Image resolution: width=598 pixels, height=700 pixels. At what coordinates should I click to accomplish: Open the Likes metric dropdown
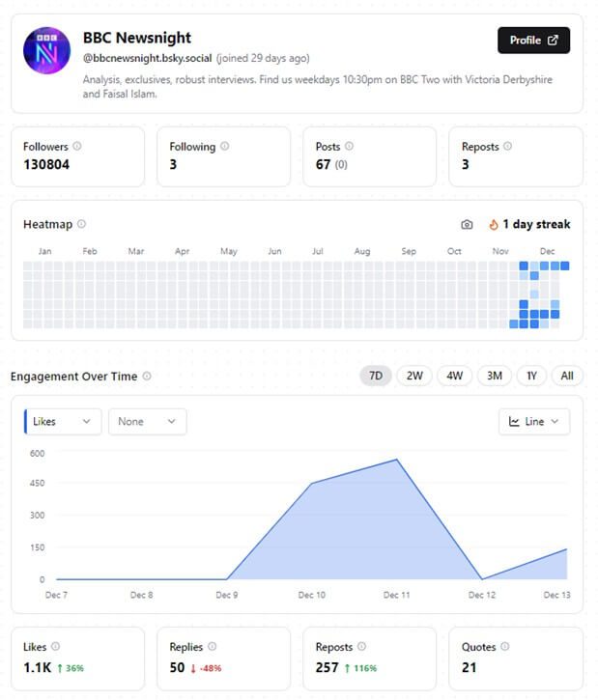63,421
